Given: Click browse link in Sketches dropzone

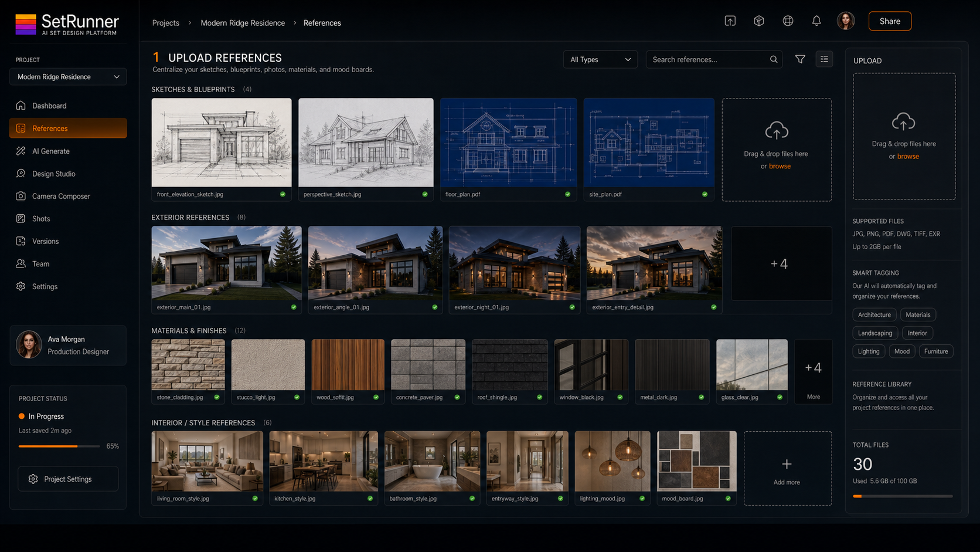Looking at the screenshot, I should click(780, 166).
